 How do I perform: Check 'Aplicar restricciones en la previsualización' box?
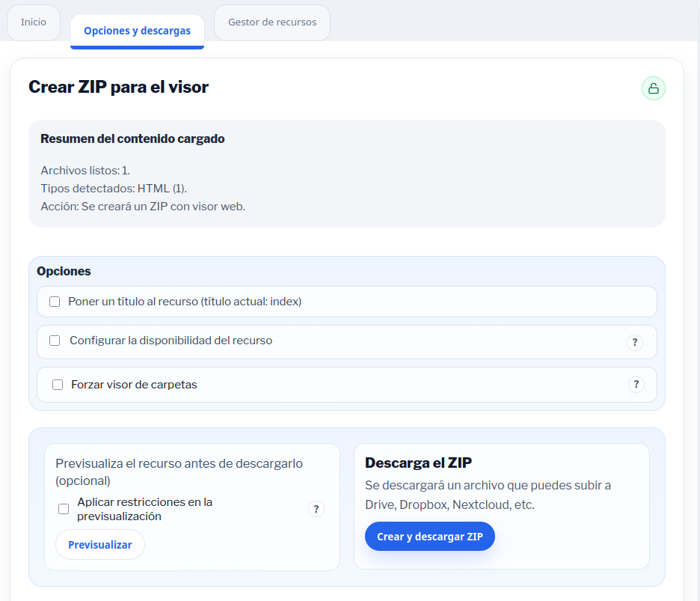(64, 509)
